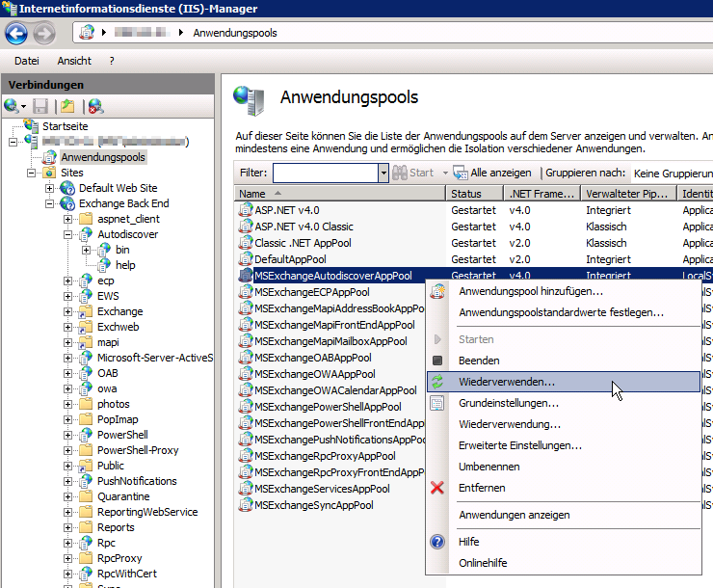The image size is (713, 588).
Task: Click the folder-up icon in Verbindungen toolbar
Action: point(67,106)
